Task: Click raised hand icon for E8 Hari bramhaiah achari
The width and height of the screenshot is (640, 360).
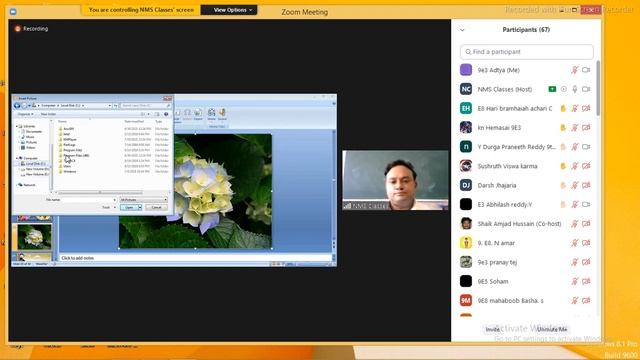Action: (563, 109)
